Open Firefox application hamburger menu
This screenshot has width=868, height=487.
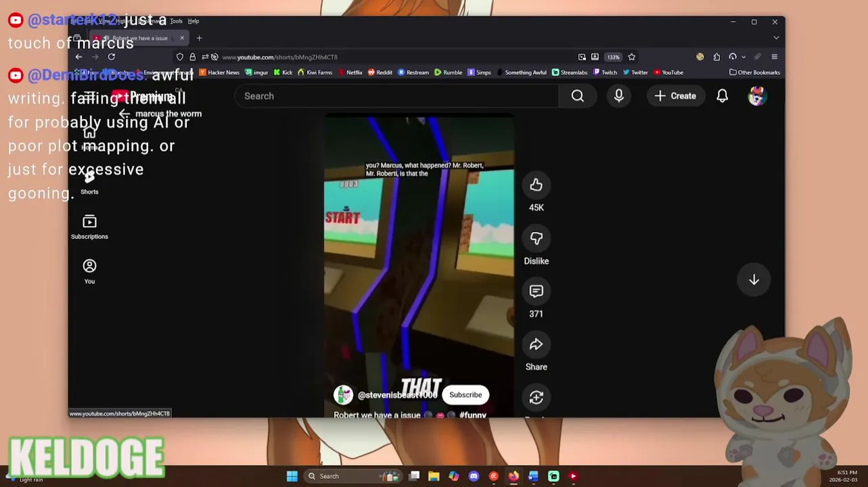(775, 57)
